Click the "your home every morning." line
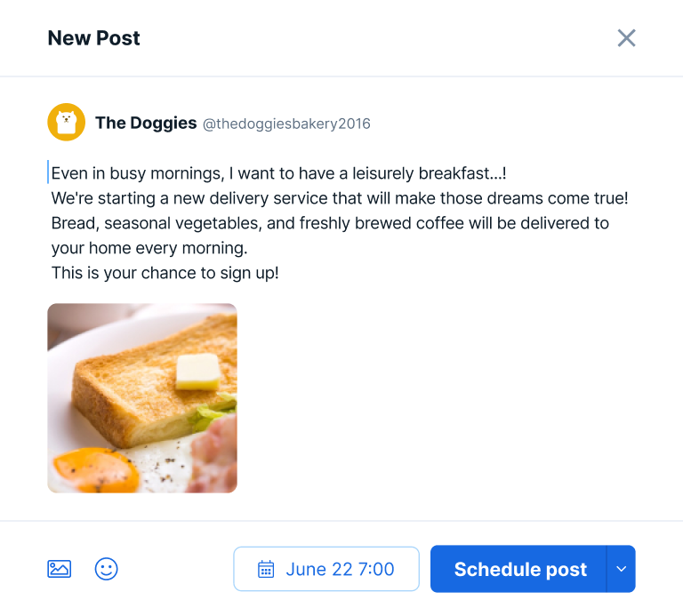The height and width of the screenshot is (616, 683). pyautogui.click(x=149, y=248)
